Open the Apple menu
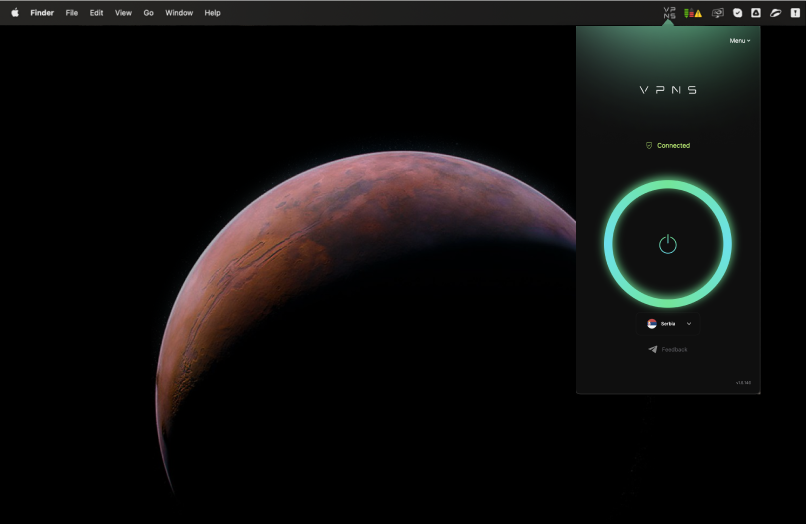Viewport: 806px width, 524px height. (x=15, y=13)
